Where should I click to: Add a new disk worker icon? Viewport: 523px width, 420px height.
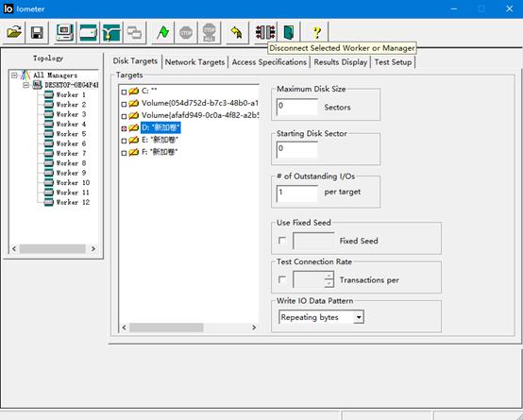89,32
